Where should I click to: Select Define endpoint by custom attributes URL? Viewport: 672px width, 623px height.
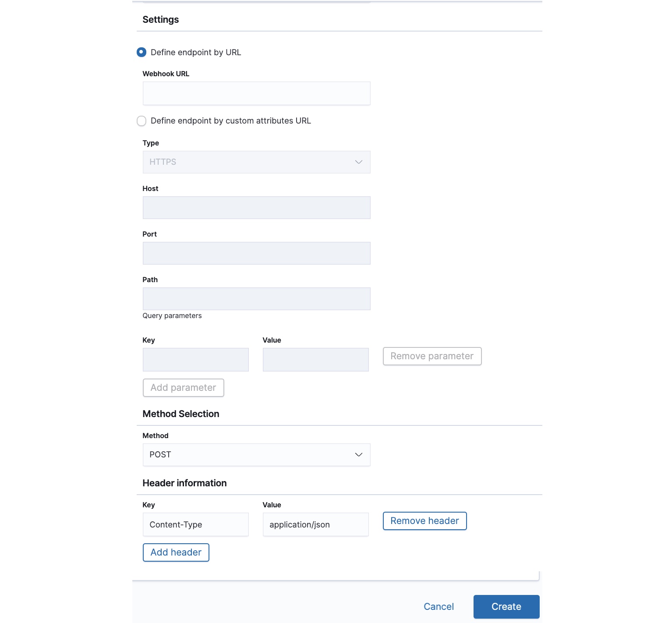(x=141, y=121)
